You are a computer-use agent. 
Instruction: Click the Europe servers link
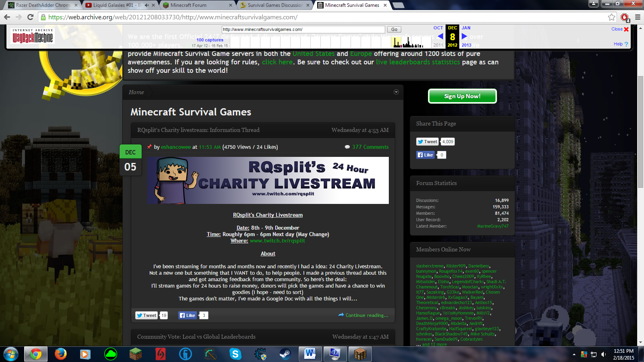pos(361,53)
